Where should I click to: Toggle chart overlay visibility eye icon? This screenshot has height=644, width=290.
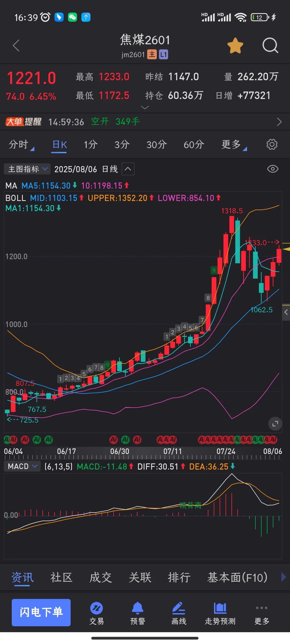pyautogui.click(x=273, y=169)
